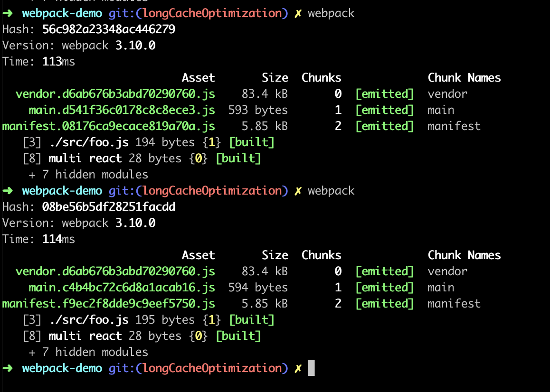Select hash 08be56b5df28251facdd
Screen dimensions: 550x392
point(109,206)
